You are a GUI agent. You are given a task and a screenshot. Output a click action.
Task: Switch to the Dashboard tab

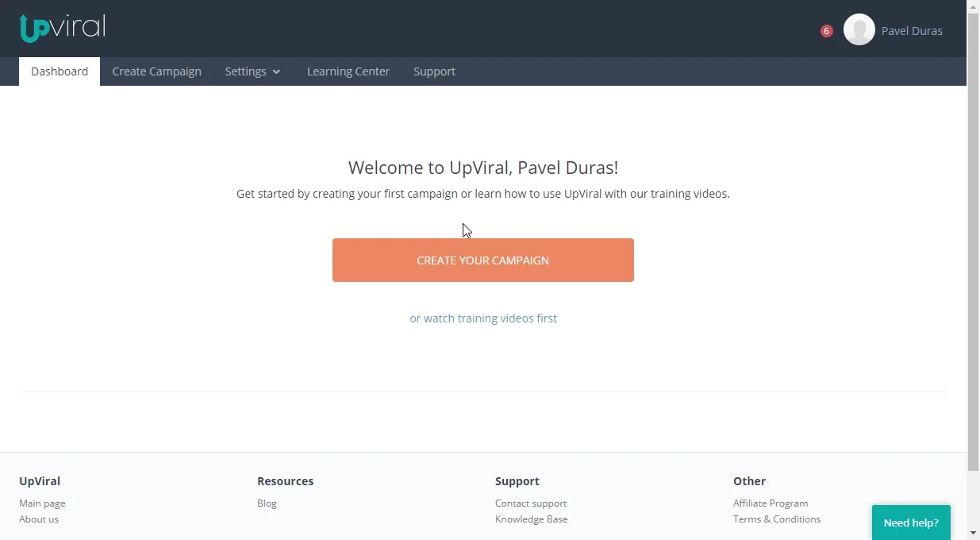point(60,71)
